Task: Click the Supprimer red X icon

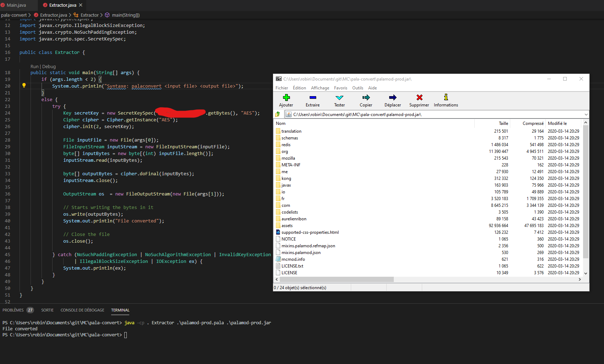Action: pyautogui.click(x=419, y=97)
